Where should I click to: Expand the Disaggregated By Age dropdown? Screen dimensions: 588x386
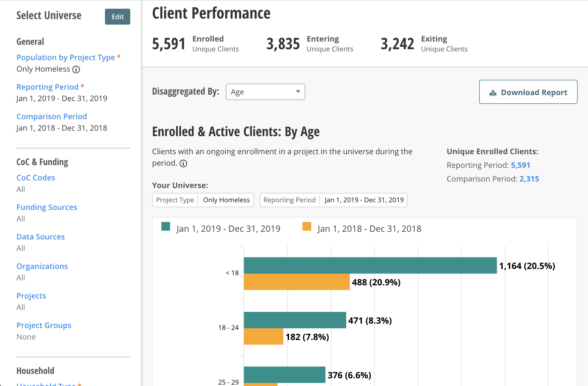tap(265, 92)
